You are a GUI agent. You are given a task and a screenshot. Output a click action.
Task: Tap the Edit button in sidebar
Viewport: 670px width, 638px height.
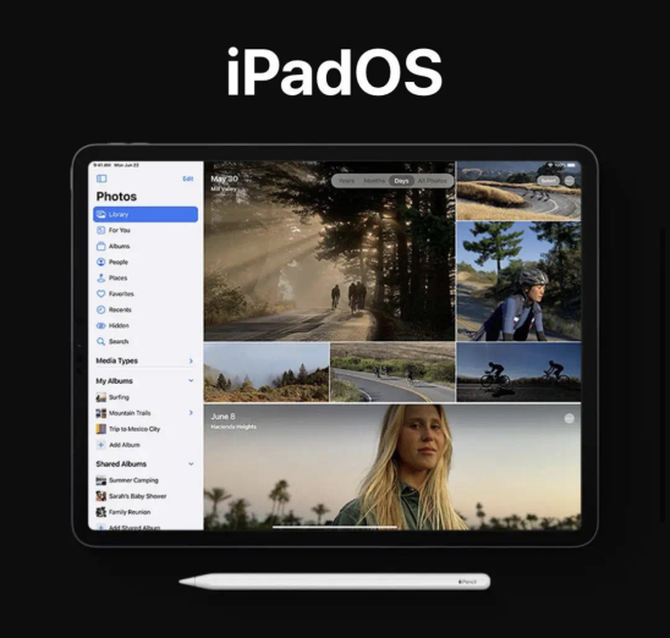(x=188, y=179)
